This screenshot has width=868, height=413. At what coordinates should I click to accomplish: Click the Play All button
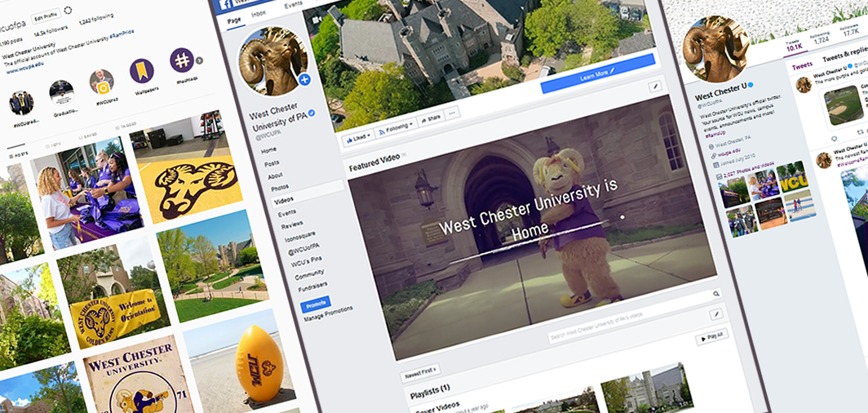(712, 336)
